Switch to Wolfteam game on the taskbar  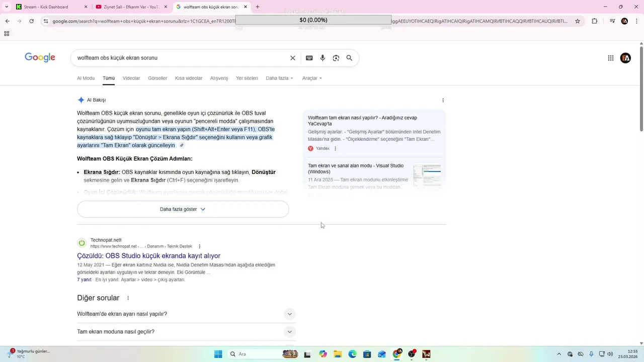(x=427, y=354)
